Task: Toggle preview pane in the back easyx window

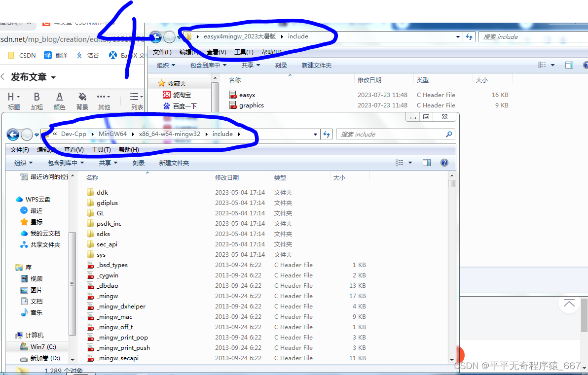Action: pyautogui.click(x=569, y=65)
